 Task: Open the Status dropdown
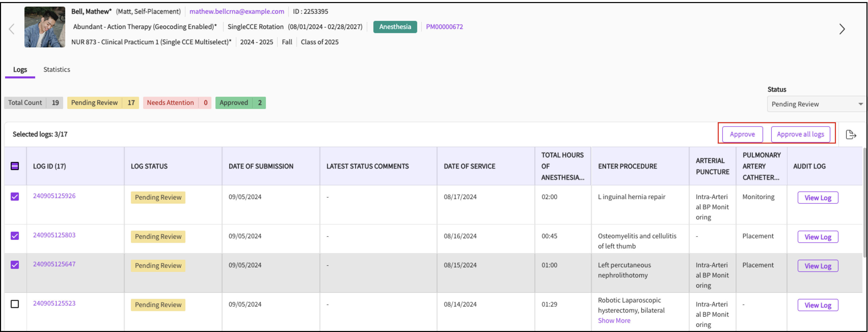(x=816, y=104)
